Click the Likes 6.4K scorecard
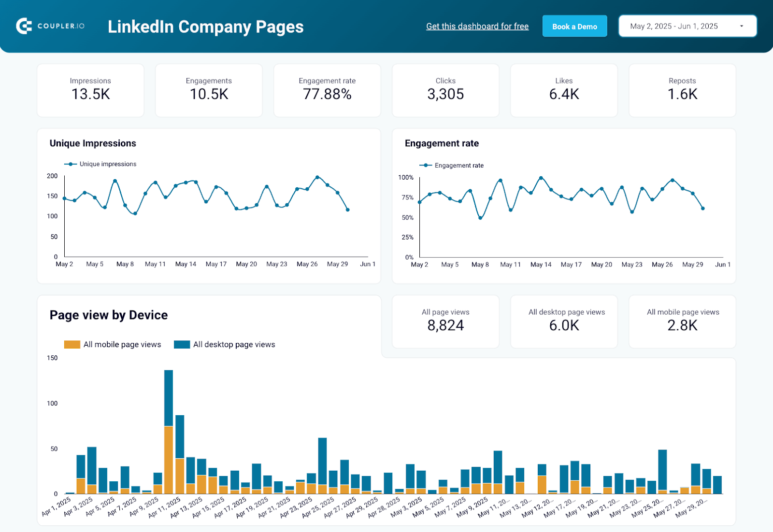Image resolution: width=773 pixels, height=532 pixels. pos(564,90)
